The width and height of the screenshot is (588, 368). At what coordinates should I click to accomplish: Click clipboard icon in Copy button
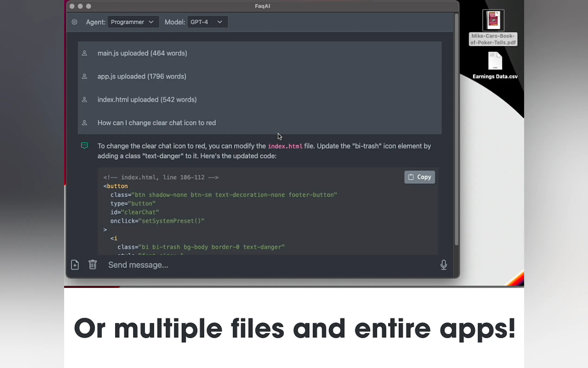pos(411,177)
